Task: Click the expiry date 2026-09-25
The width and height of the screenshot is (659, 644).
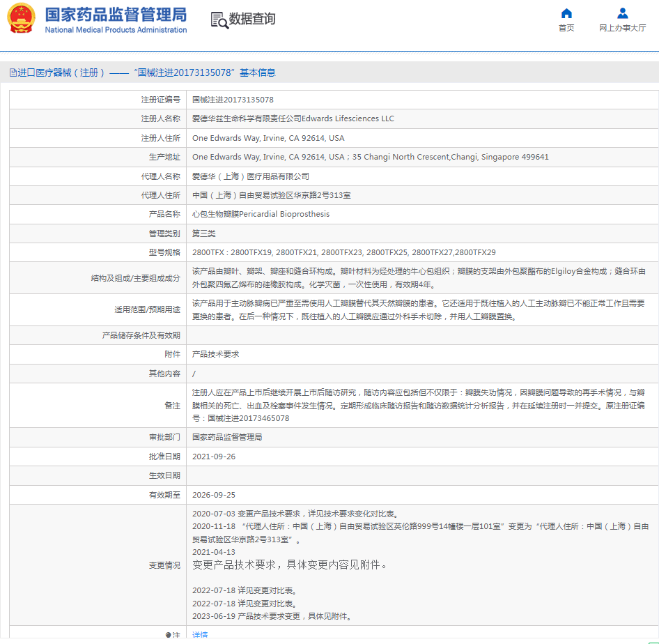Action: 214,495
